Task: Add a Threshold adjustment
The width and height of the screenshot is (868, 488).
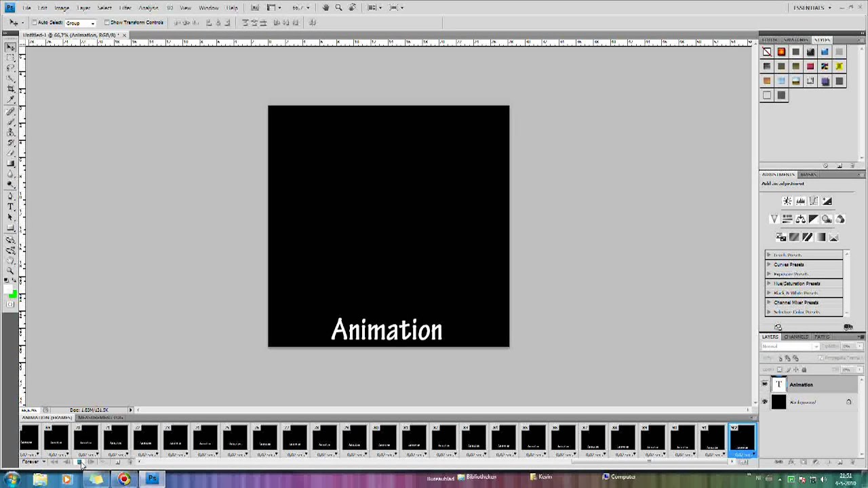Action: 808,237
